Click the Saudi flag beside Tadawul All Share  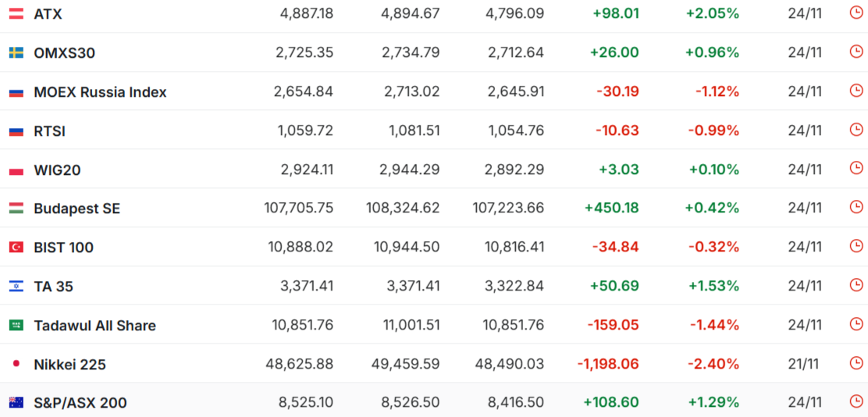point(16,325)
